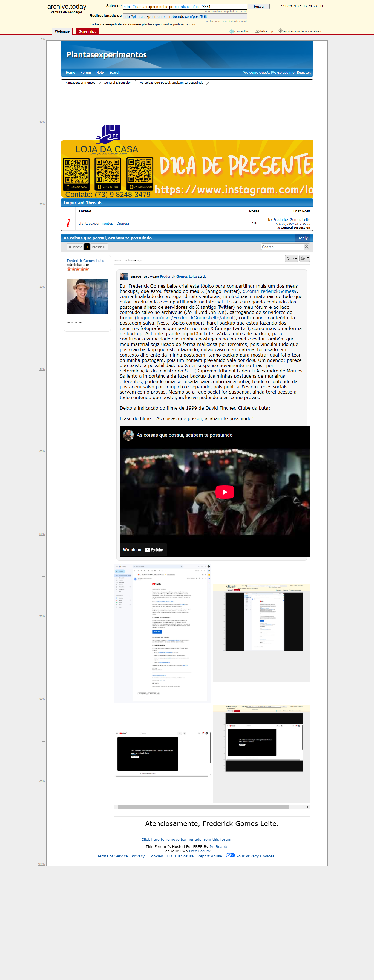Click the poster's profile photo
The height and width of the screenshot is (980, 374).
tap(87, 296)
